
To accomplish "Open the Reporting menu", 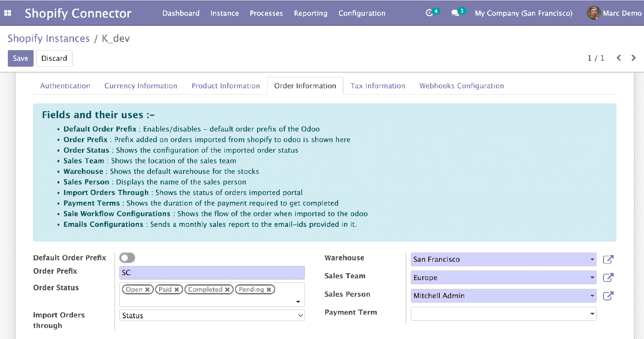I will [x=310, y=13].
